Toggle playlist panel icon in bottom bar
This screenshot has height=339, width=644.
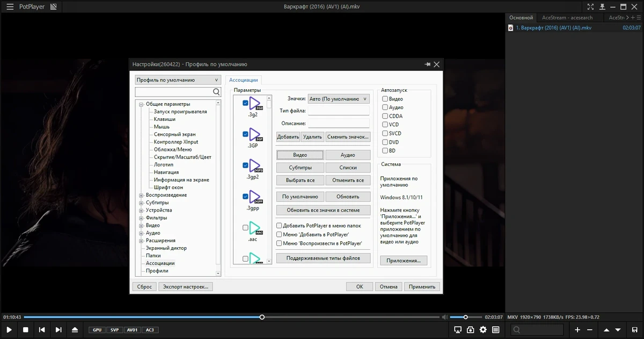tap(496, 329)
